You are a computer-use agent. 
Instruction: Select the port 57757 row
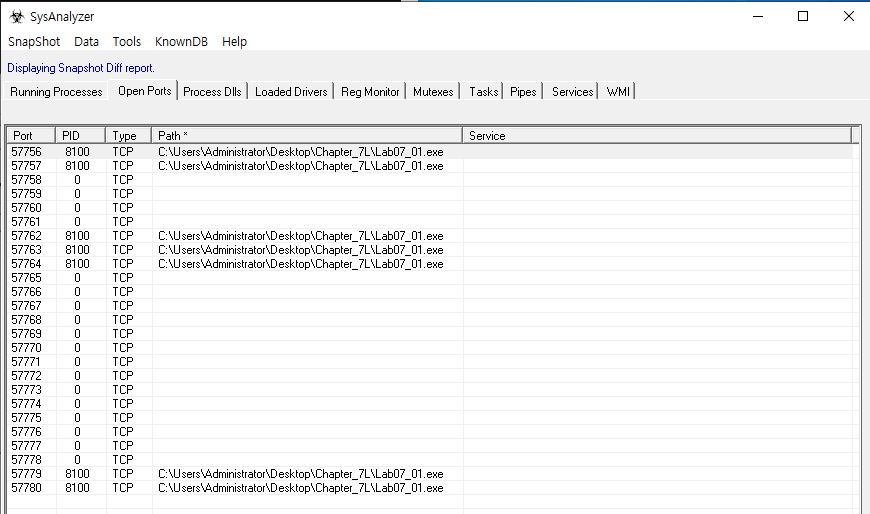tap(430, 166)
